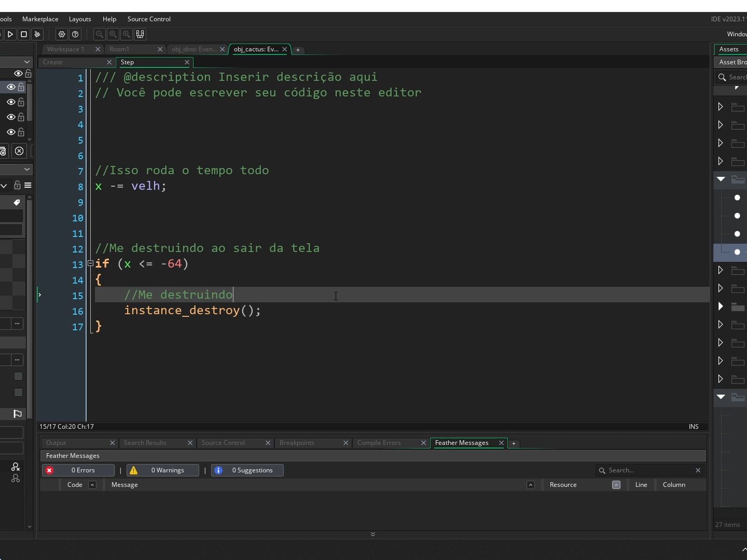Close the Step event tab
The width and height of the screenshot is (747, 560).
coord(187,62)
